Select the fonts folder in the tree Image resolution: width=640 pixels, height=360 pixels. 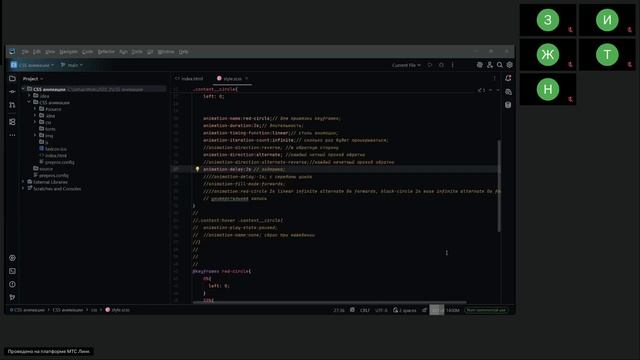[x=47, y=129]
